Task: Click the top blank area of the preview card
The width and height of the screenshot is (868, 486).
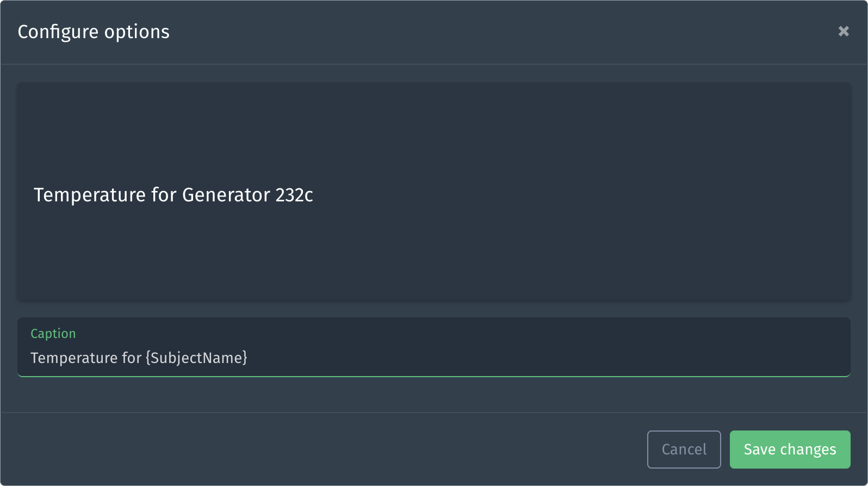Action: pyautogui.click(x=434, y=120)
